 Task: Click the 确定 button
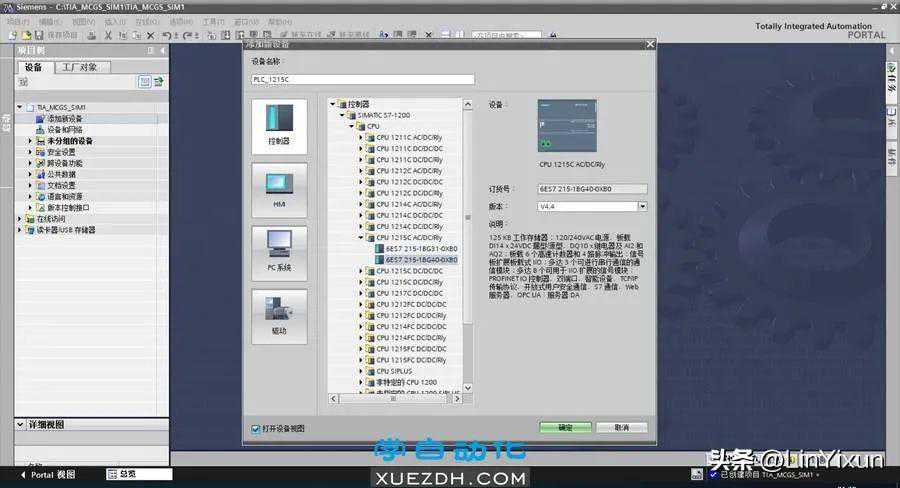[x=566, y=427]
